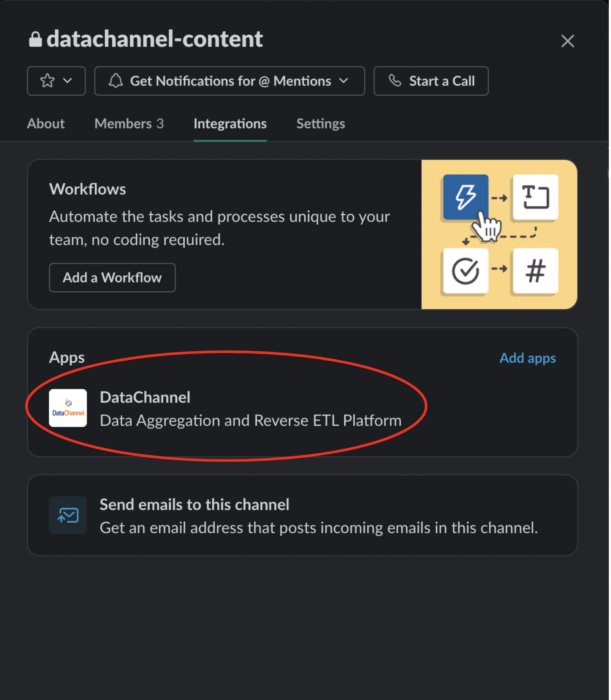Select Send emails to this channel
Image resolution: width=611 pixels, height=700 pixels.
pos(195,505)
